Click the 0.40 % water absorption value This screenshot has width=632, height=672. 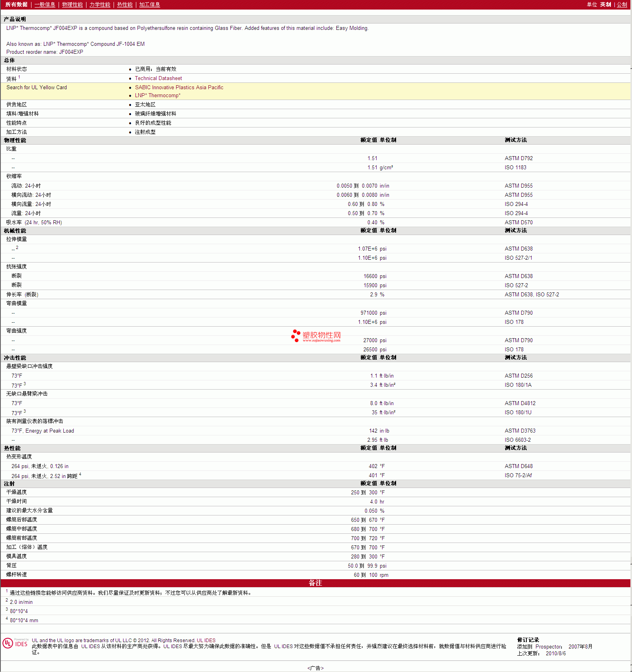click(376, 223)
